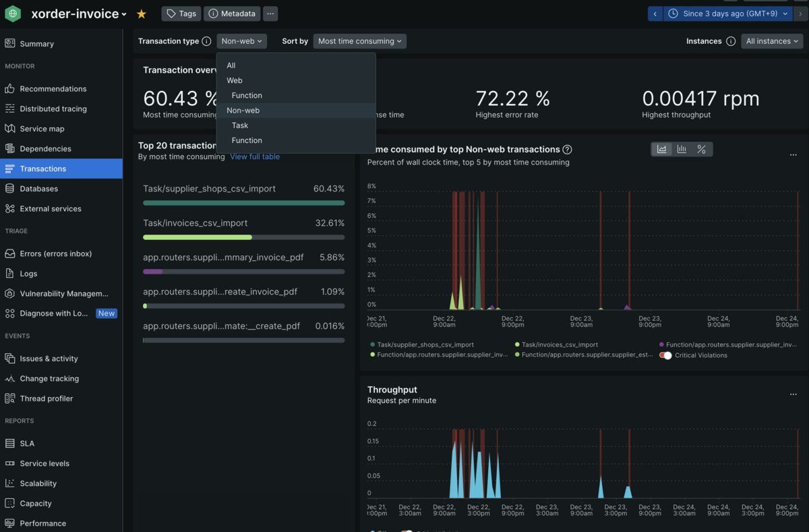Open the Transactions sidebar item
809x532 pixels.
pos(61,169)
